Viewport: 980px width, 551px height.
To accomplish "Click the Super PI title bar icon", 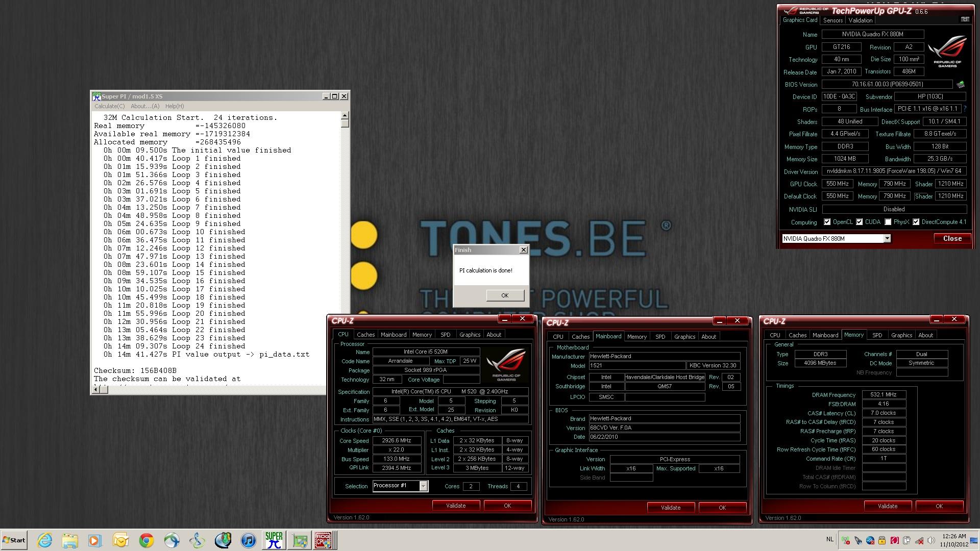I will pos(96,96).
